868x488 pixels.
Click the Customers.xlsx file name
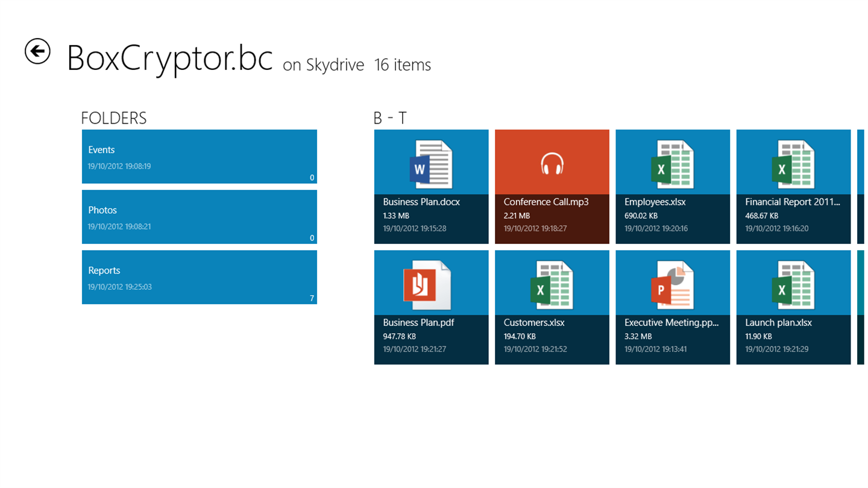click(x=534, y=323)
